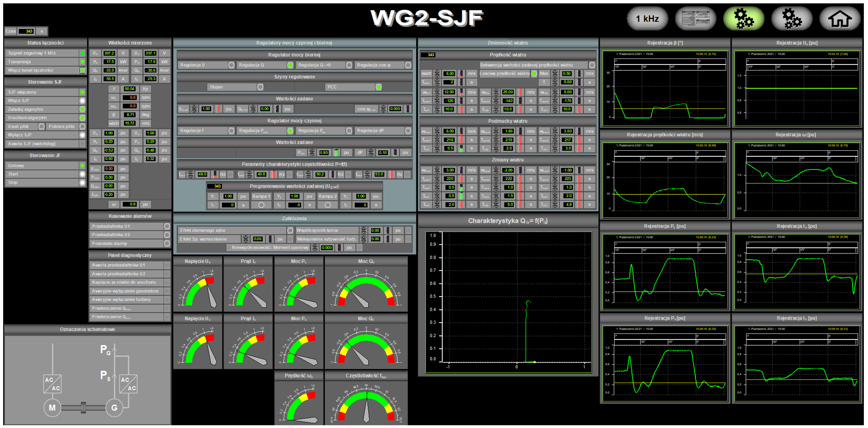
Task: Click the Y1 value input field
Action: tap(228, 196)
